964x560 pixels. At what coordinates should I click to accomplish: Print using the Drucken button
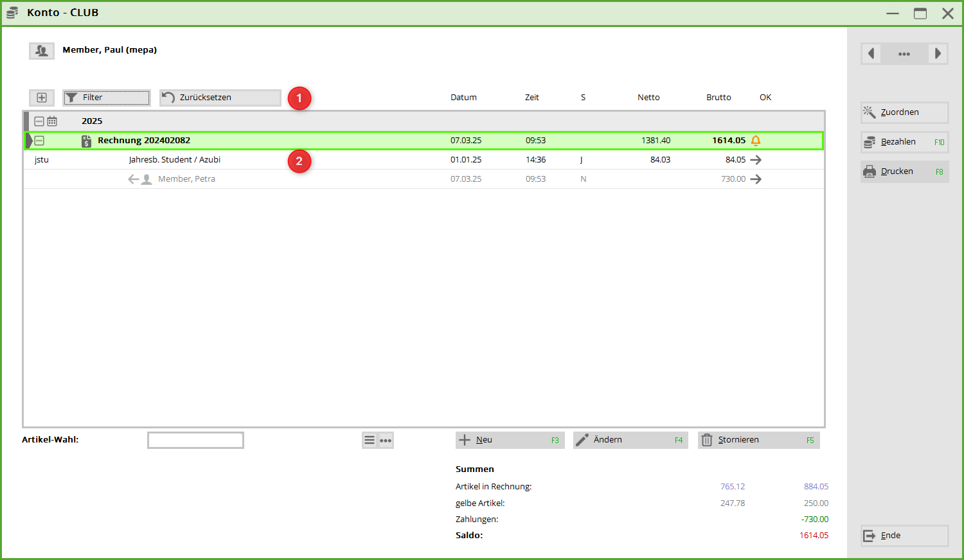pos(904,171)
